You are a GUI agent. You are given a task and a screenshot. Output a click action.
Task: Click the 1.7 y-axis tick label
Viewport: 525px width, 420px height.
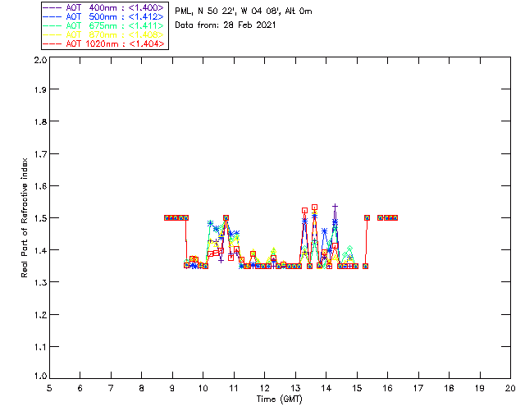(40, 154)
